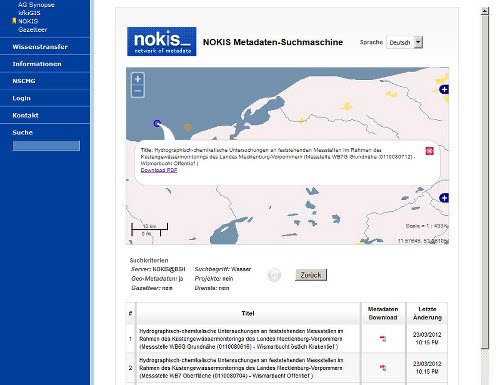The height and width of the screenshot is (385, 500).
Task: Click the NOKIS logo
Action: [x=162, y=42]
